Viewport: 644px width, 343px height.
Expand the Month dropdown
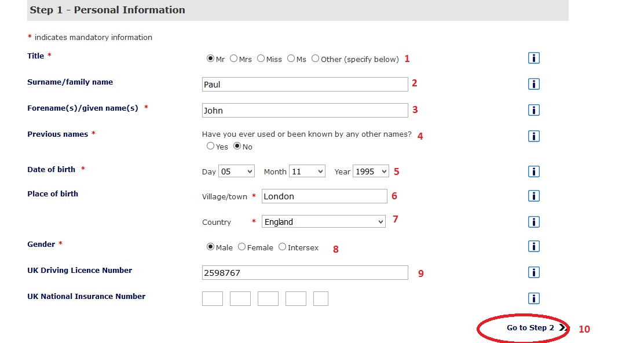click(x=307, y=171)
